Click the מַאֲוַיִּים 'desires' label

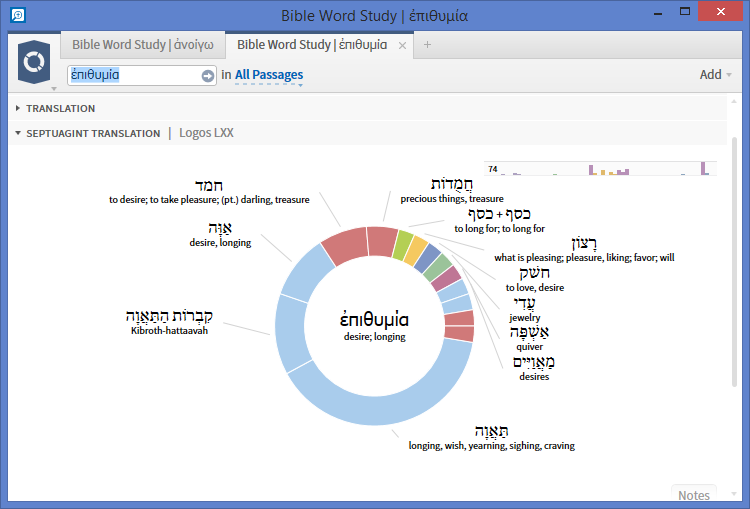[534, 368]
